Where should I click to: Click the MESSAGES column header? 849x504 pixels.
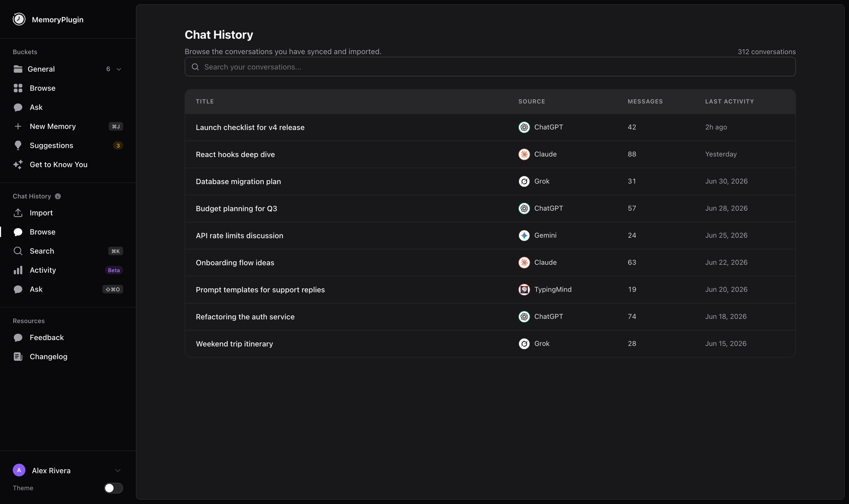645,102
